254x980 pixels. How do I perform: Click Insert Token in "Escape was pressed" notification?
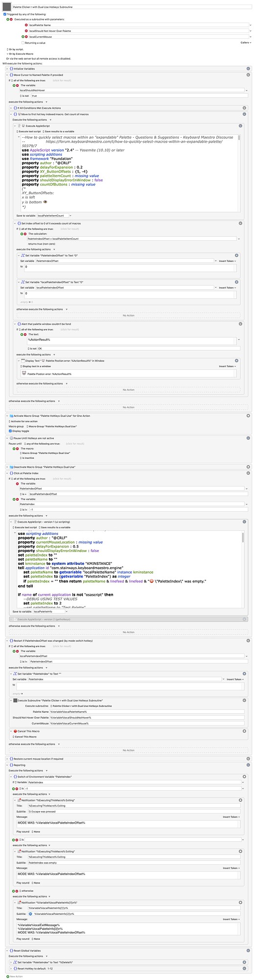pos(231,817)
